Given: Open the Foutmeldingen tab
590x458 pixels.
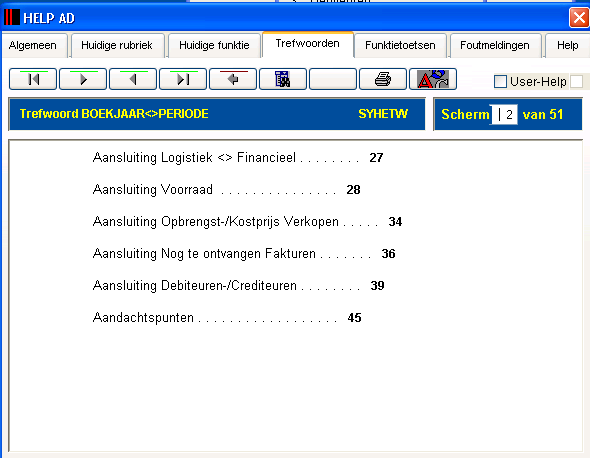Looking at the screenshot, I should (x=494, y=46).
